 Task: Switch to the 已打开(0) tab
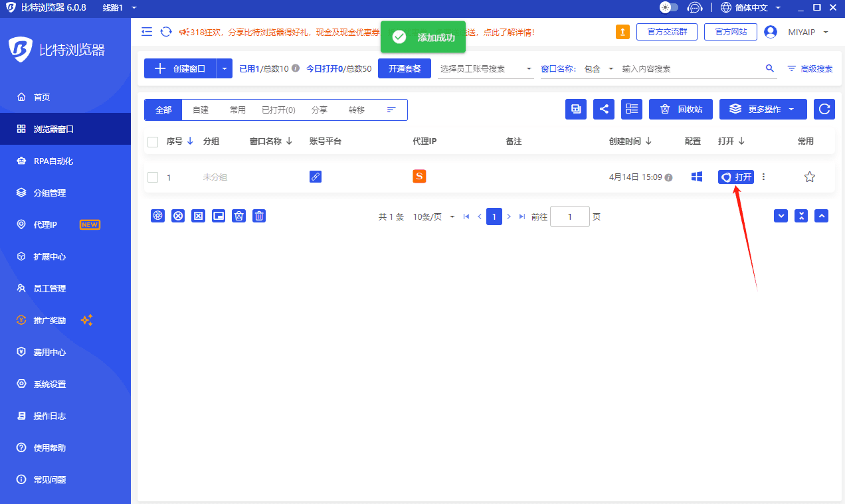pyautogui.click(x=278, y=110)
